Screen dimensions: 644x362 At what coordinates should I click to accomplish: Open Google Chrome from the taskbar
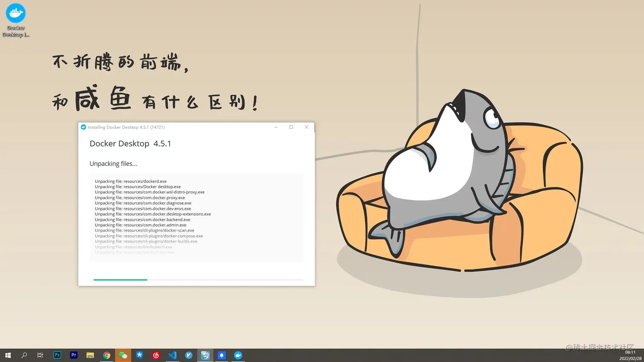[107, 355]
